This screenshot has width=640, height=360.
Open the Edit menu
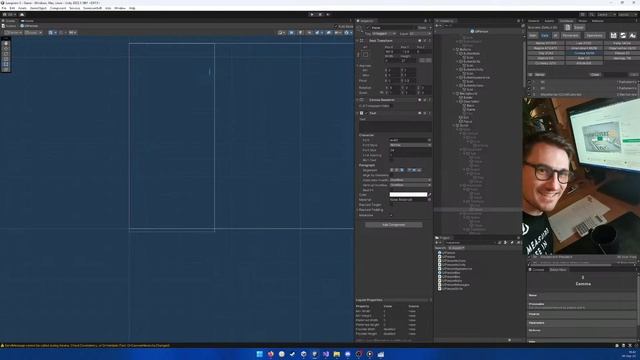(x=12, y=8)
